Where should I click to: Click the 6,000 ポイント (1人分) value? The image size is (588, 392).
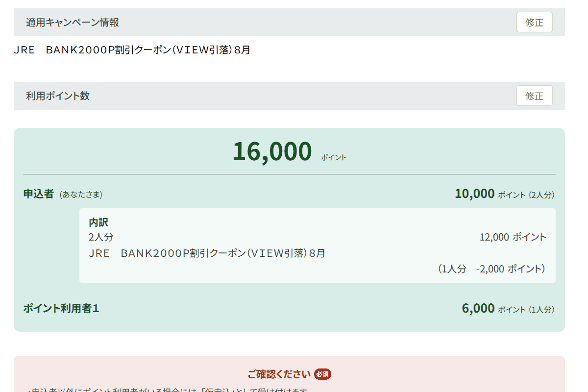coord(508,308)
